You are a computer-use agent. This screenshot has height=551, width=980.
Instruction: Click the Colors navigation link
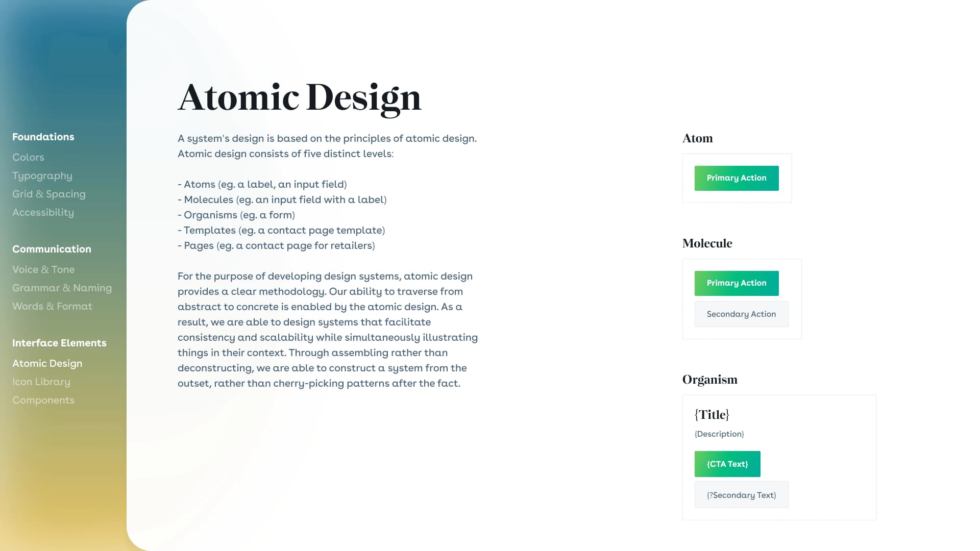coord(28,157)
